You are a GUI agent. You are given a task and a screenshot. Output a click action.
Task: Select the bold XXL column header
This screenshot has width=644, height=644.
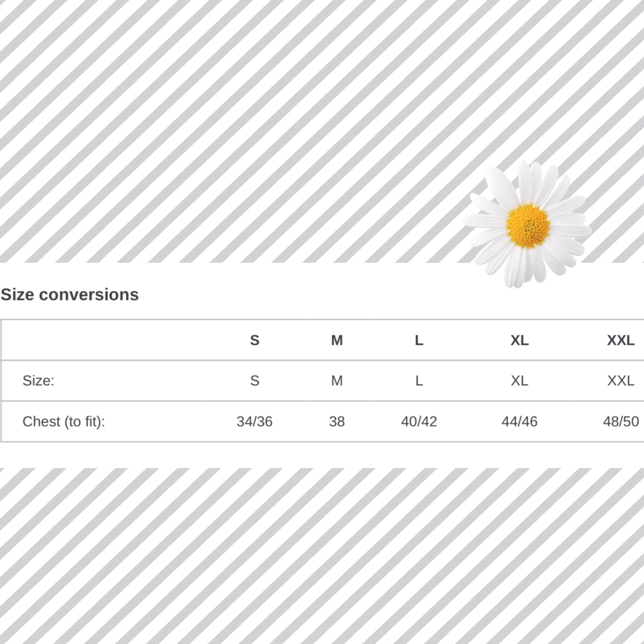[x=621, y=340]
